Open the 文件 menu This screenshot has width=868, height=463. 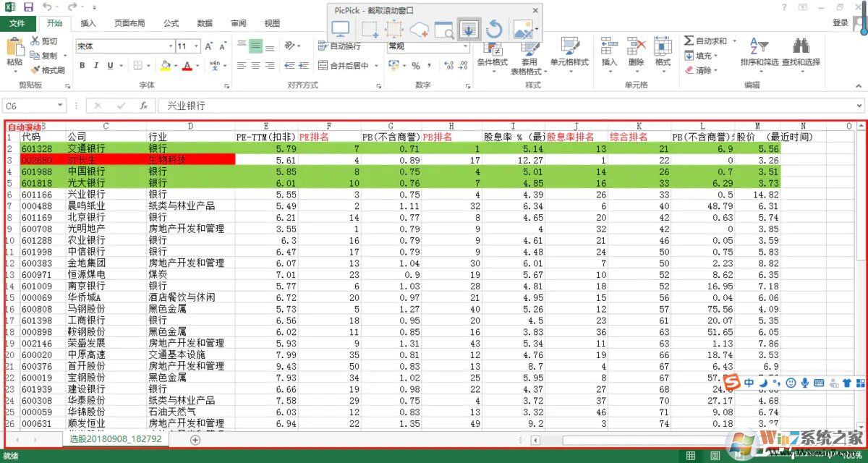(x=18, y=23)
